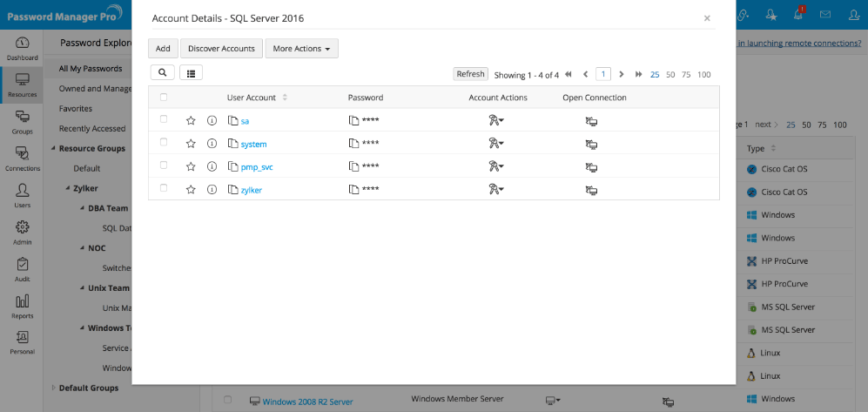Open the More Actions dropdown

coord(301,49)
